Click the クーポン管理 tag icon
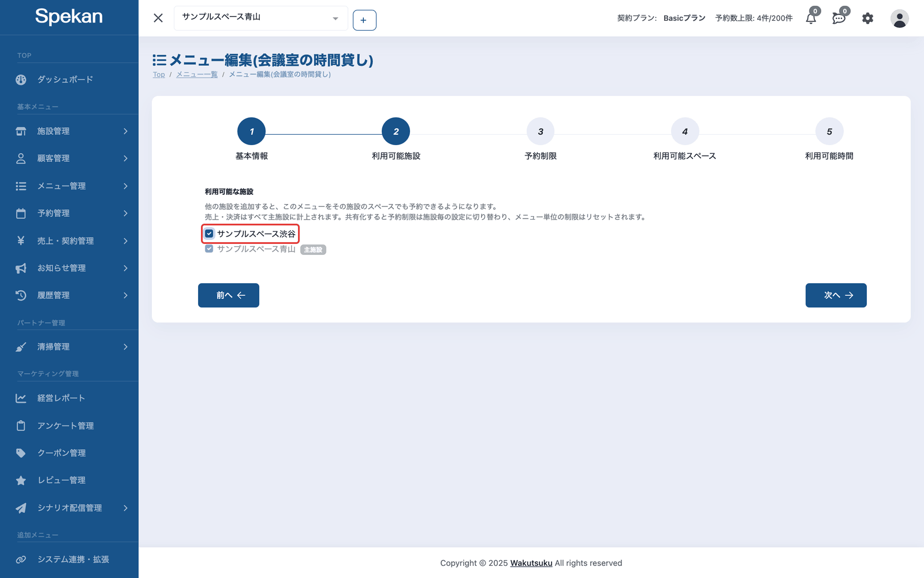This screenshot has height=578, width=924. [x=21, y=453]
